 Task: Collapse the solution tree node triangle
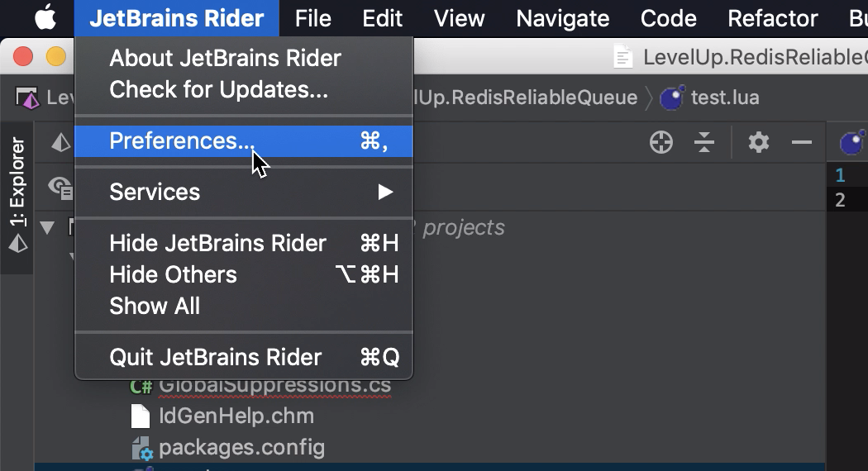[x=48, y=227]
